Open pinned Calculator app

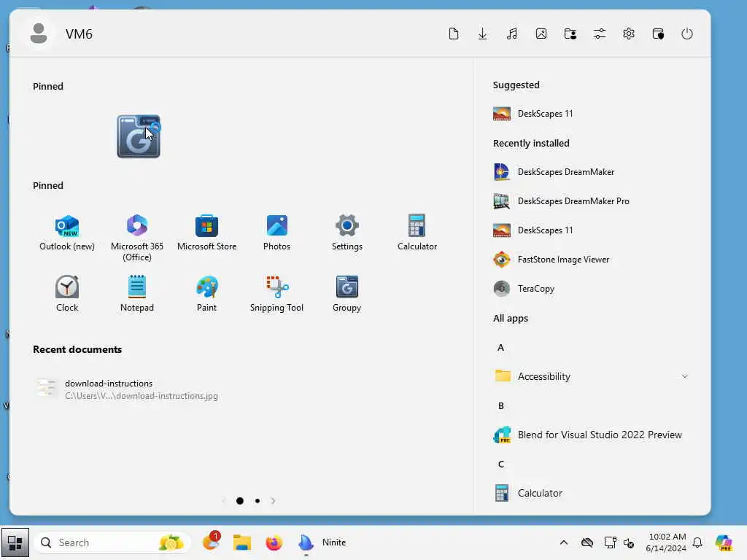click(x=417, y=233)
